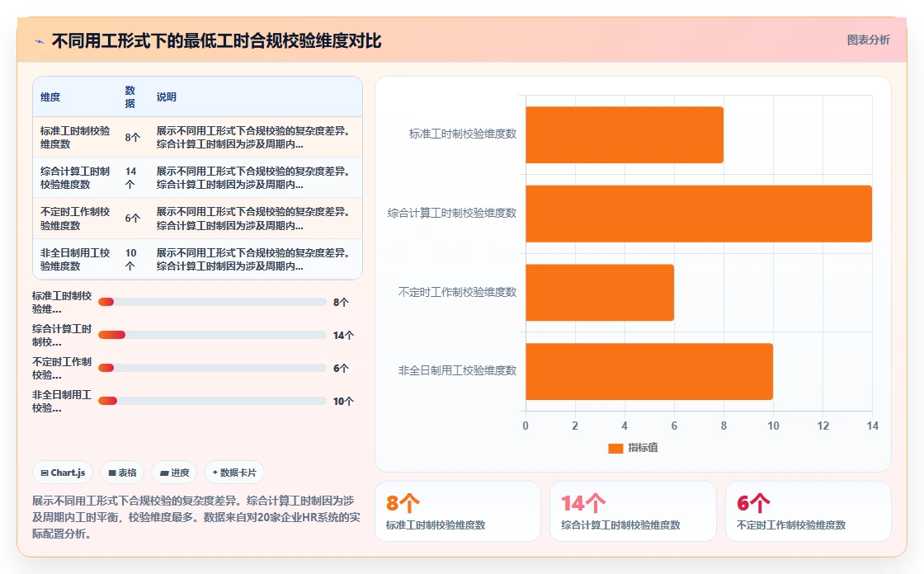
Task: Click the 说明 text in the 非全日制用工 row
Action: [253, 259]
